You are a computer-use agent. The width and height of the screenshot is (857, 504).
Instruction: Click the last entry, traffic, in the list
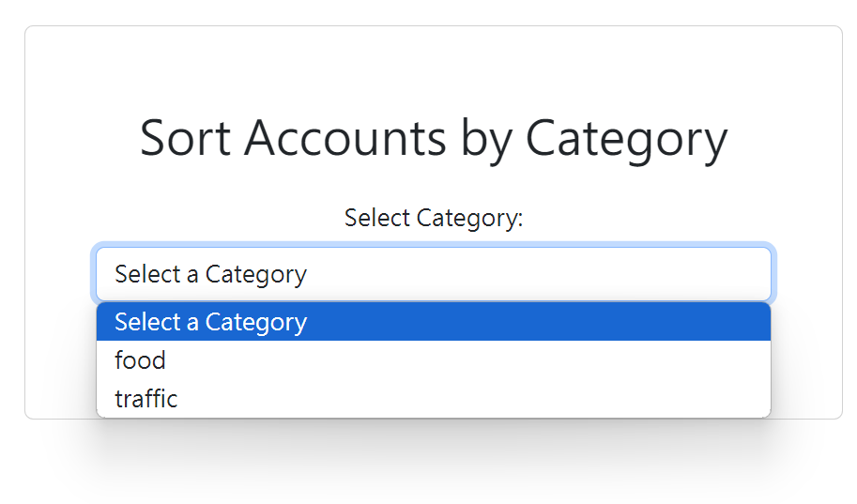146,399
